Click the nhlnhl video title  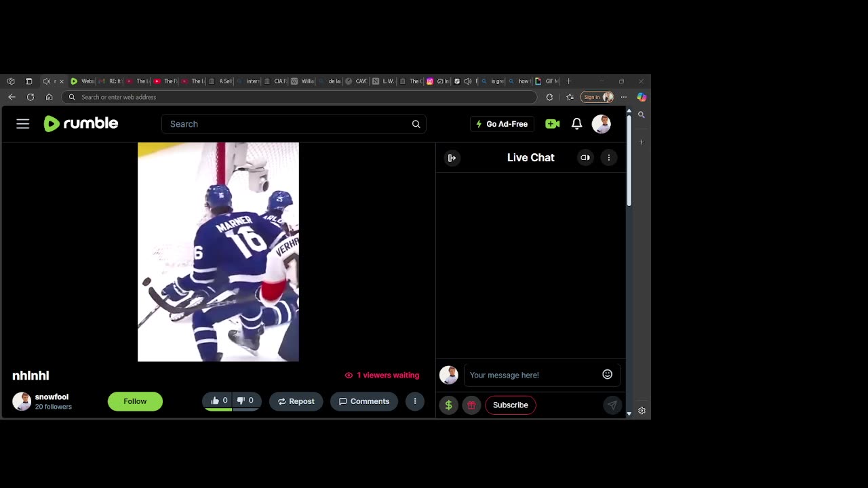(31, 375)
